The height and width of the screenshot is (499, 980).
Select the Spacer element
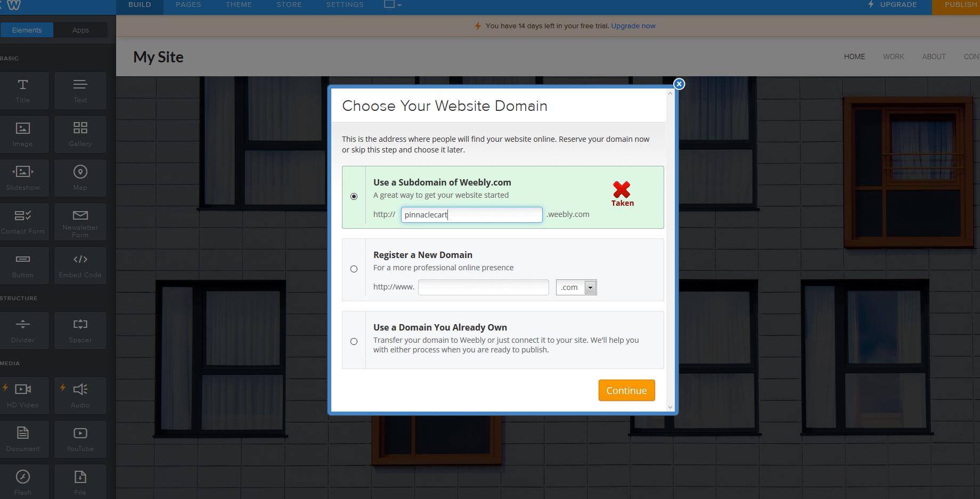click(80, 331)
